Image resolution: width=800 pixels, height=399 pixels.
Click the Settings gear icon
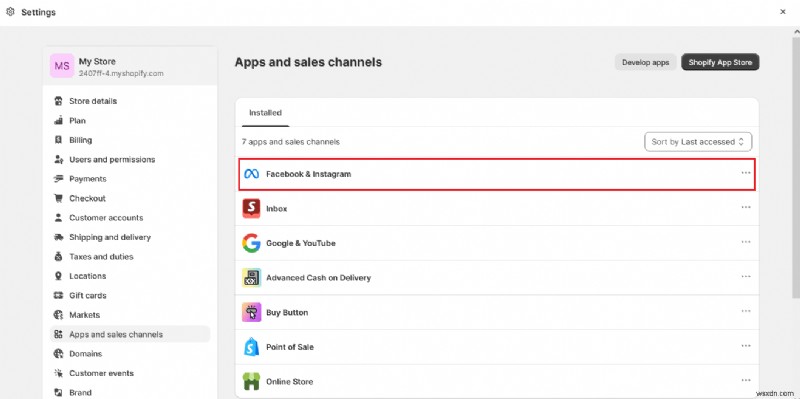point(10,11)
